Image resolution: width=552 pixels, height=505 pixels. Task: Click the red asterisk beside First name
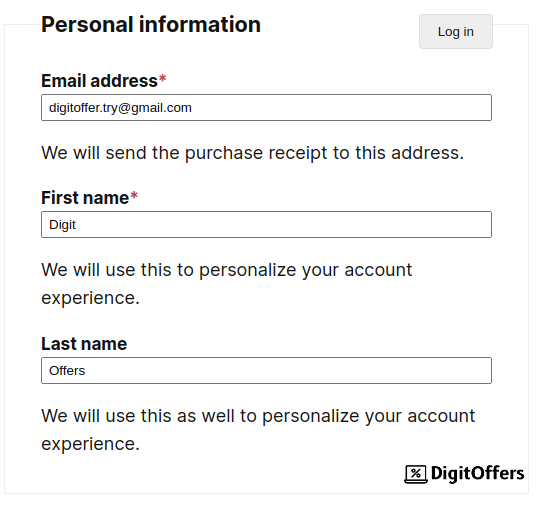pos(134,195)
